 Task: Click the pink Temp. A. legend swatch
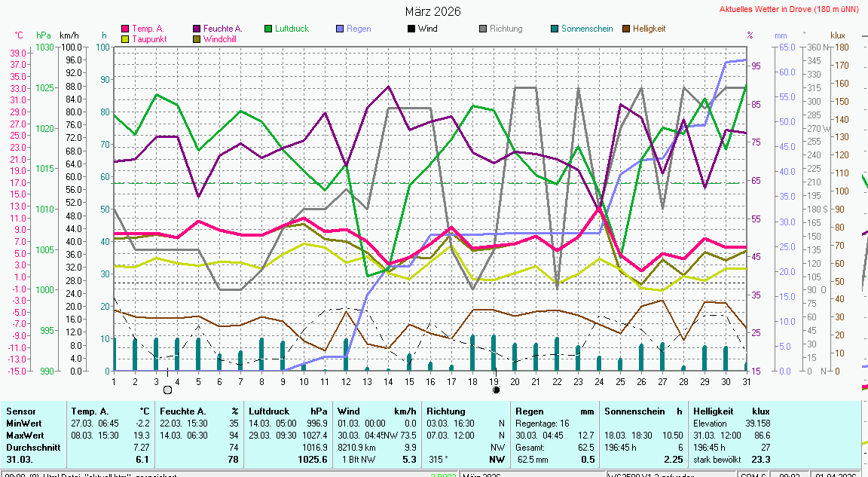tap(125, 29)
